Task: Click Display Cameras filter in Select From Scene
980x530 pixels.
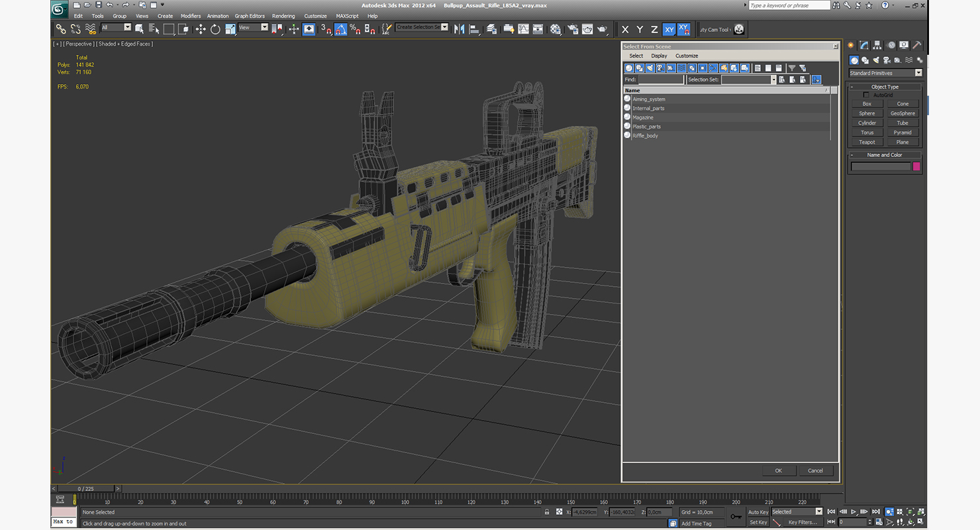Action: (661, 68)
